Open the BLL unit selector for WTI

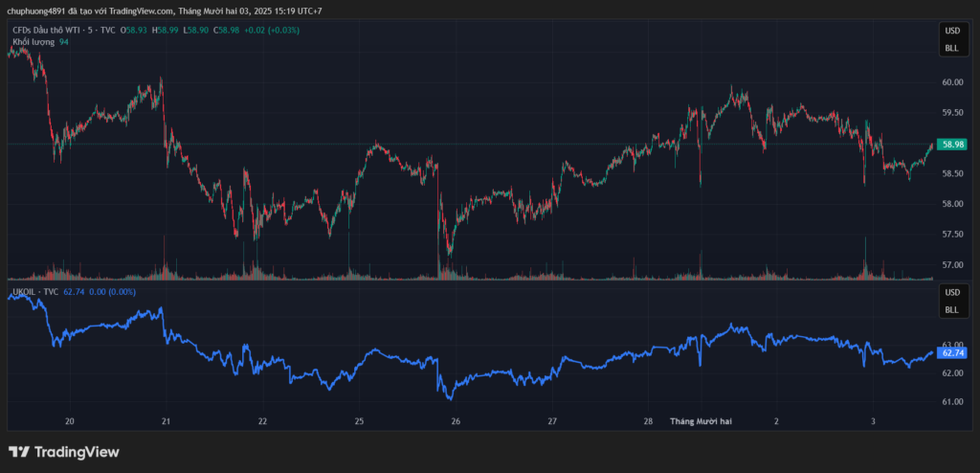pyautogui.click(x=951, y=47)
